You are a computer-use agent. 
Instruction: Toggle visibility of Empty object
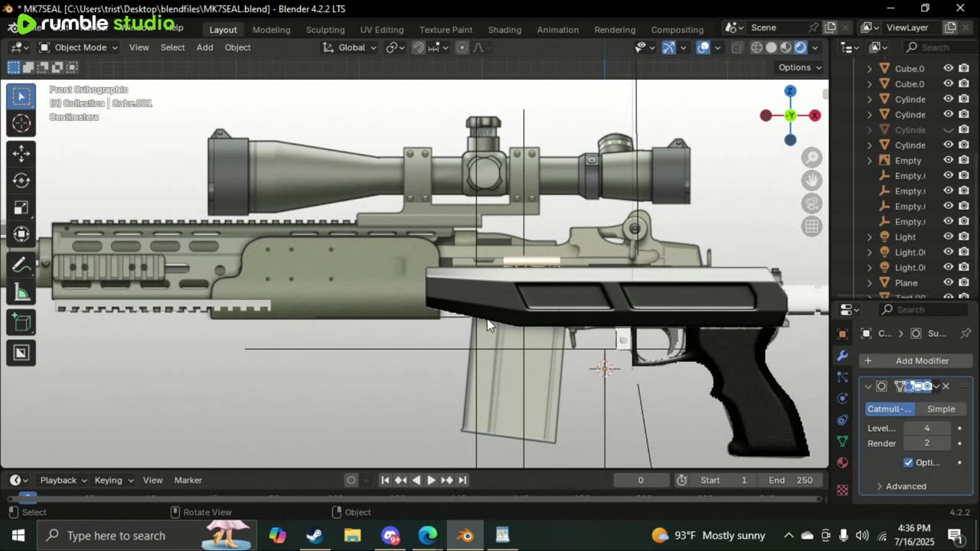tap(948, 160)
